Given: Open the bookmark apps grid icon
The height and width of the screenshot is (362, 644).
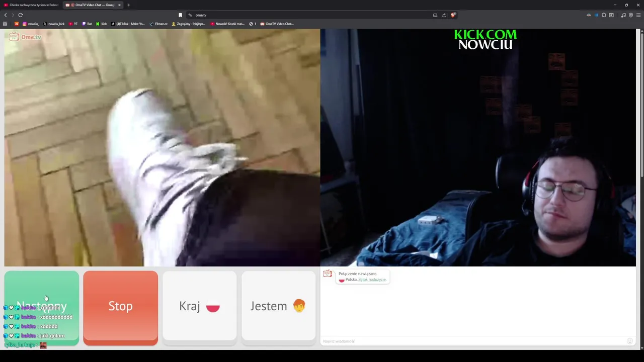Looking at the screenshot, I should pyautogui.click(x=5, y=24).
